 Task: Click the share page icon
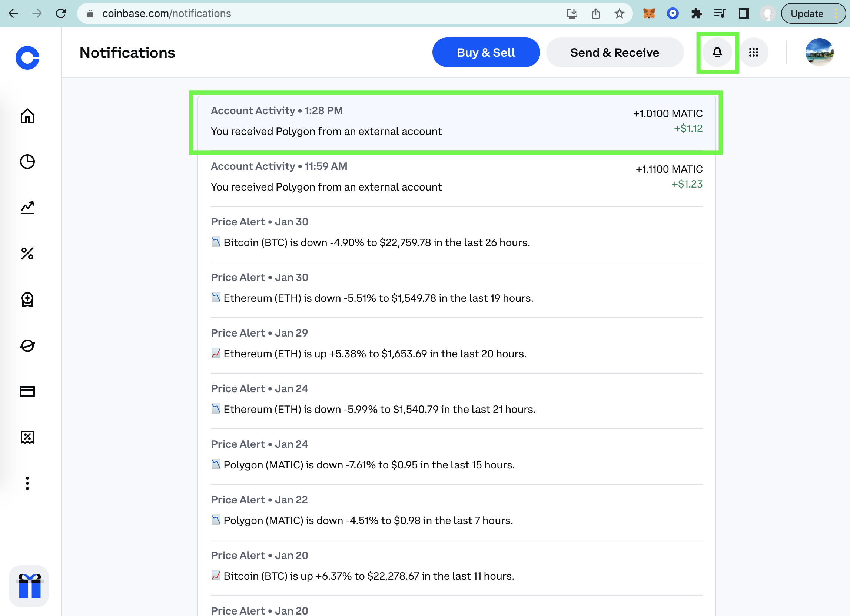[595, 13]
